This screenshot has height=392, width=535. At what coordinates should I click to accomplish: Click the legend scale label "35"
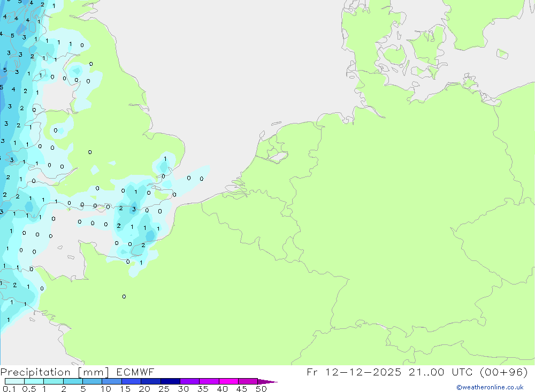point(203,389)
